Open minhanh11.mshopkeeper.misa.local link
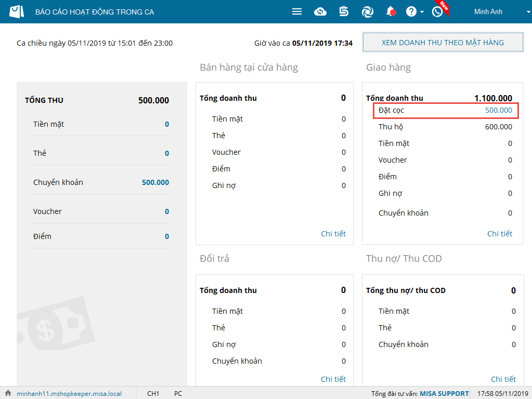Viewport: 532px width, 399px height. coord(69,394)
